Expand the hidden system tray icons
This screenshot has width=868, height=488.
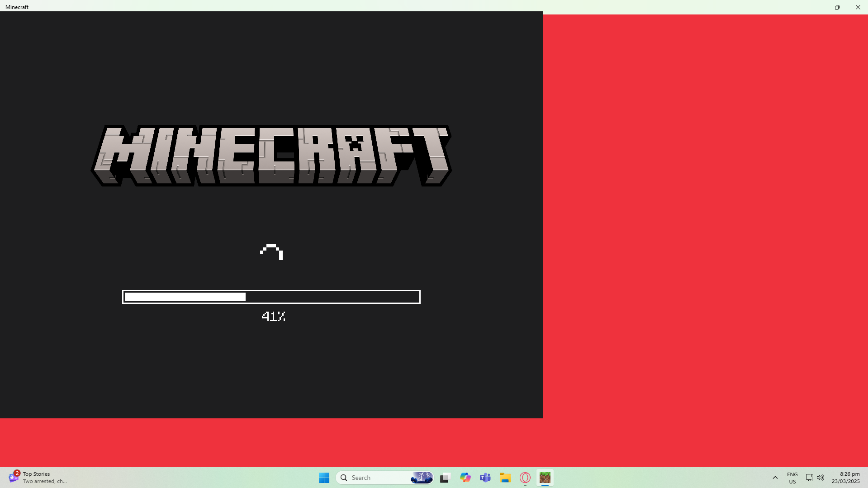[775, 478]
